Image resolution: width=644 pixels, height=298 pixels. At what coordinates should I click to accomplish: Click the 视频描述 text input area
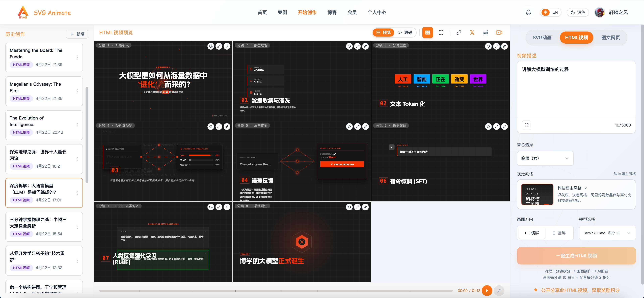576,89
